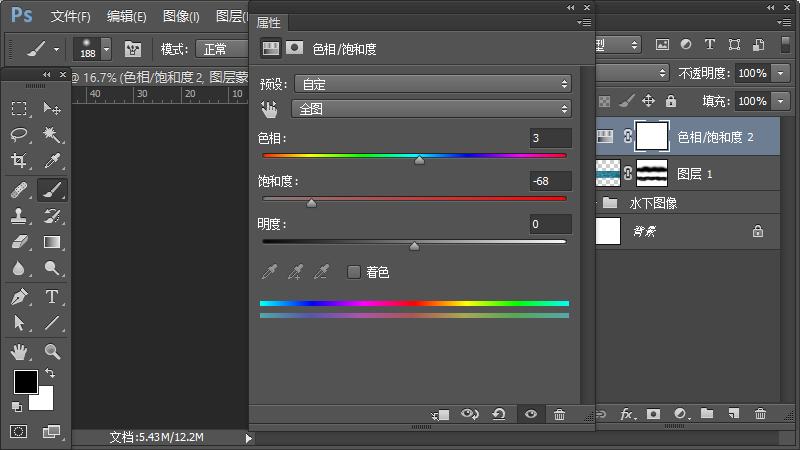
Task: Select the Hand tool
Action: pos(19,352)
